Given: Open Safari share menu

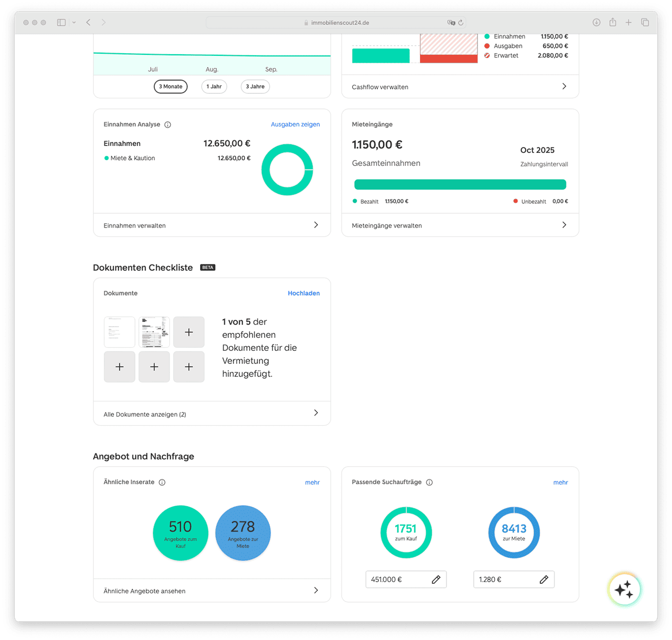Looking at the screenshot, I should coord(612,22).
